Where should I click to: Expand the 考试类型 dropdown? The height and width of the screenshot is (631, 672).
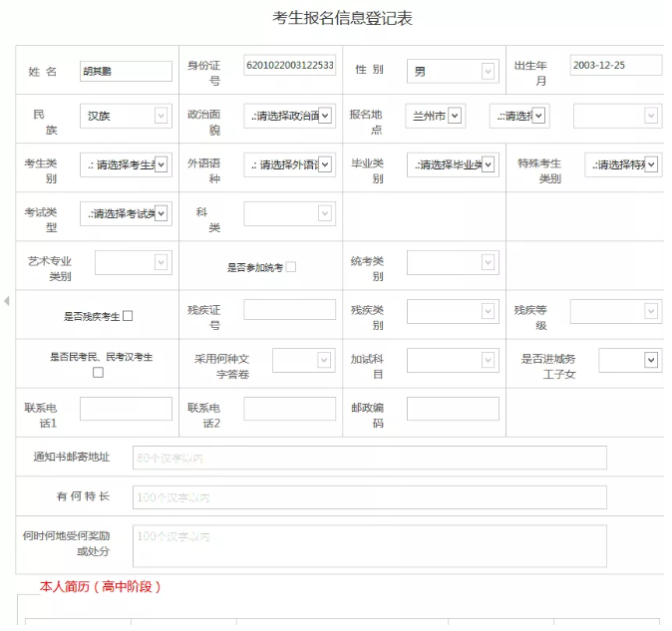pyautogui.click(x=125, y=212)
